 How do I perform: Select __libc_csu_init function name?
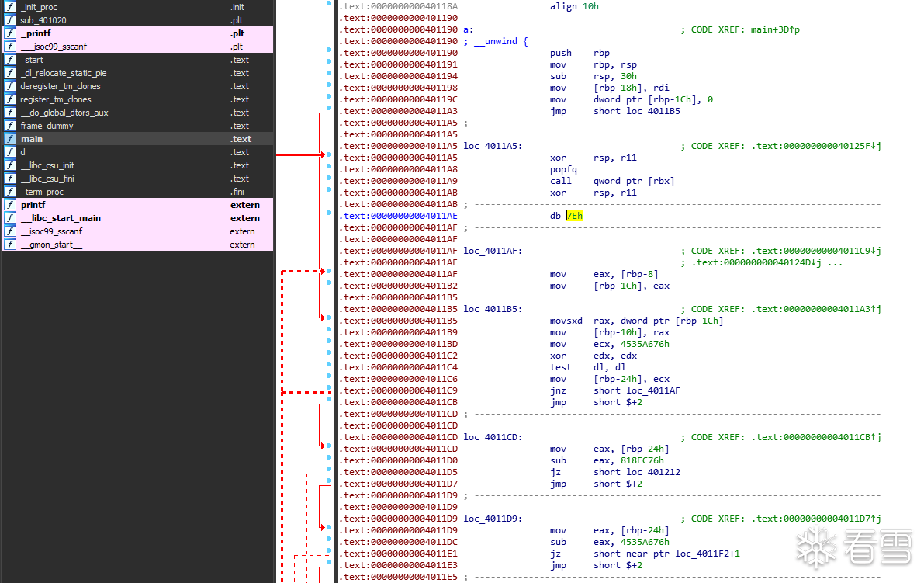pyautogui.click(x=47, y=165)
